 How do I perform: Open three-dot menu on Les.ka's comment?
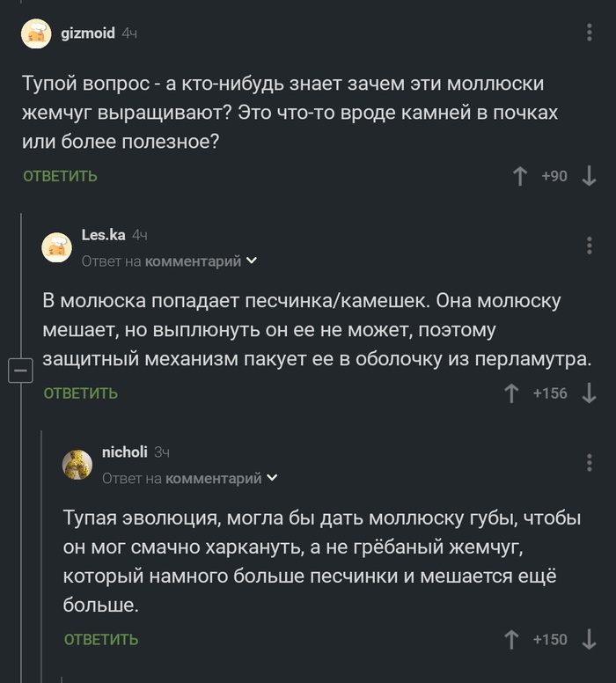589,245
